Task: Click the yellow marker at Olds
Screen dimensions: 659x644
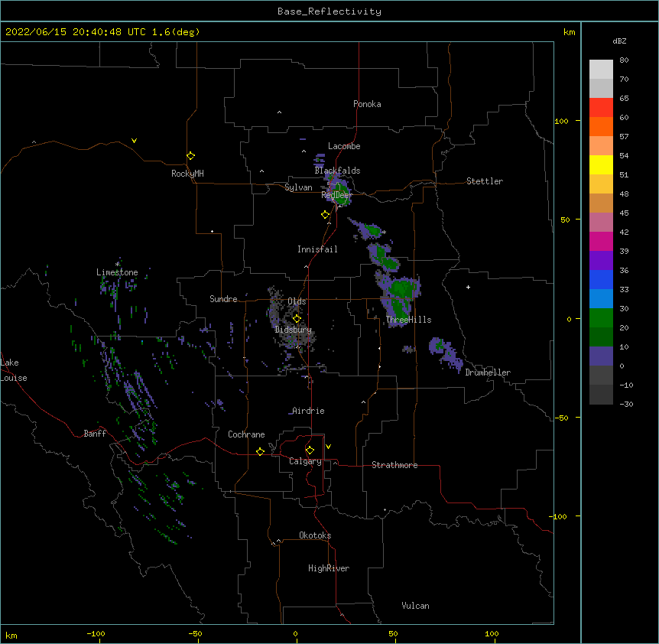Action: [297, 318]
